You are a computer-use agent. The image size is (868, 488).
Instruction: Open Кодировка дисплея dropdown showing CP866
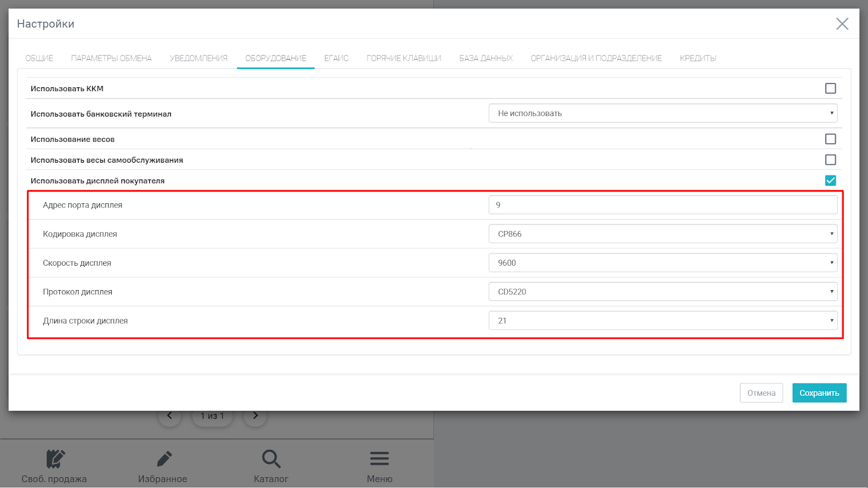coord(663,234)
